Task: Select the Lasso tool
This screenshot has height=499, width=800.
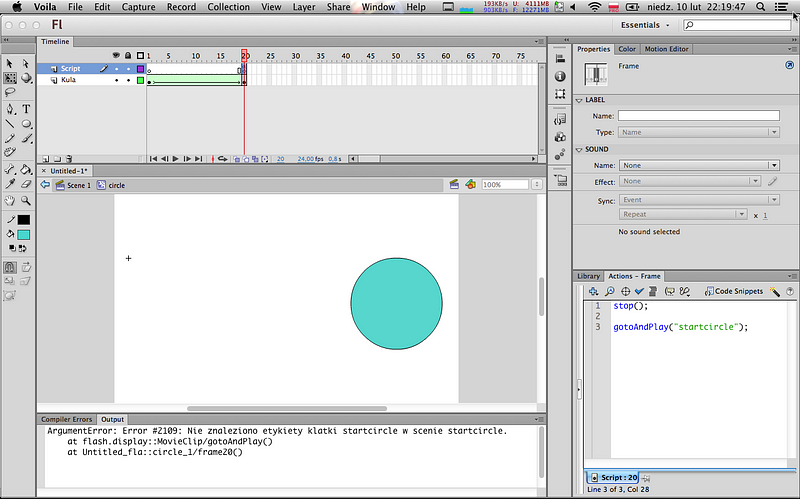Action: click(10, 92)
